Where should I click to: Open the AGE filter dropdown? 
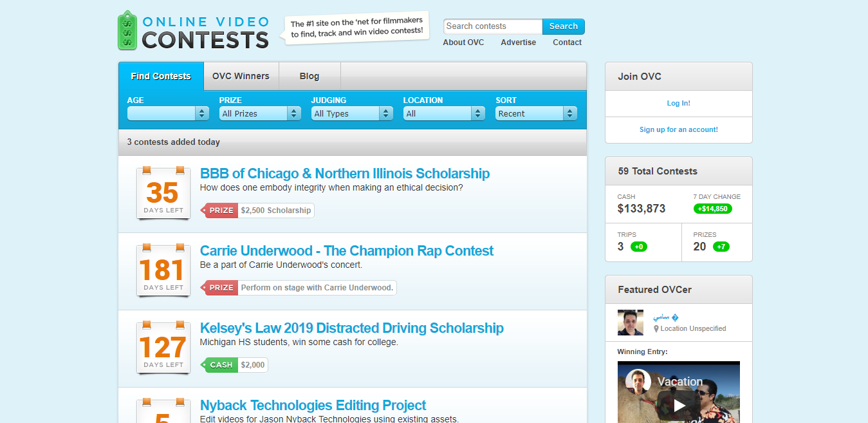tap(168, 113)
